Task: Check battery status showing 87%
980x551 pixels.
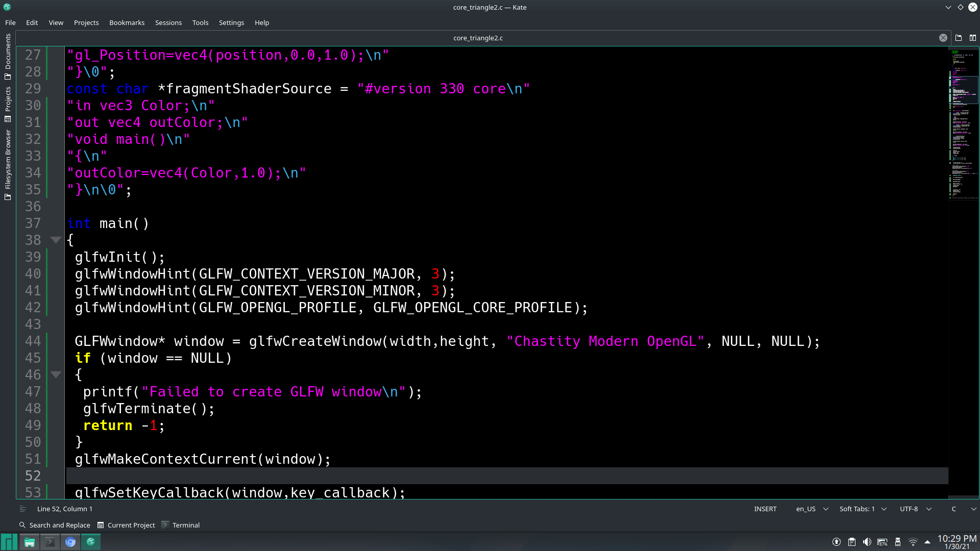Action: coord(883,542)
